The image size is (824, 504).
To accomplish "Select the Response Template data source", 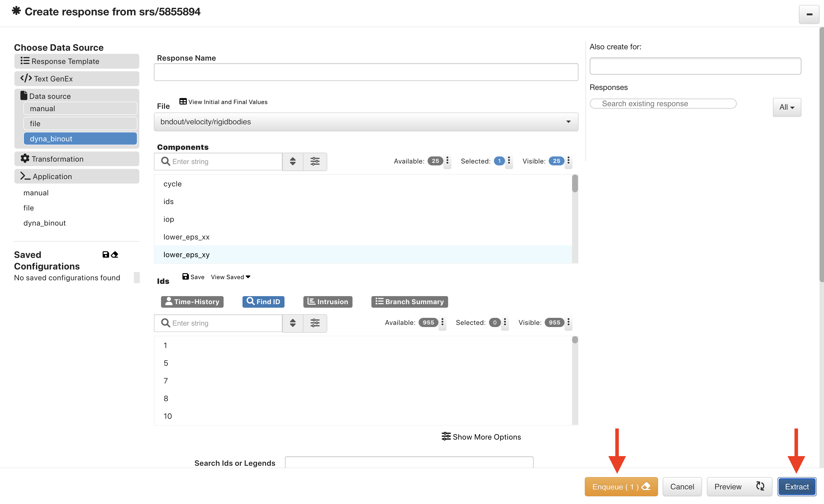I will [76, 62].
